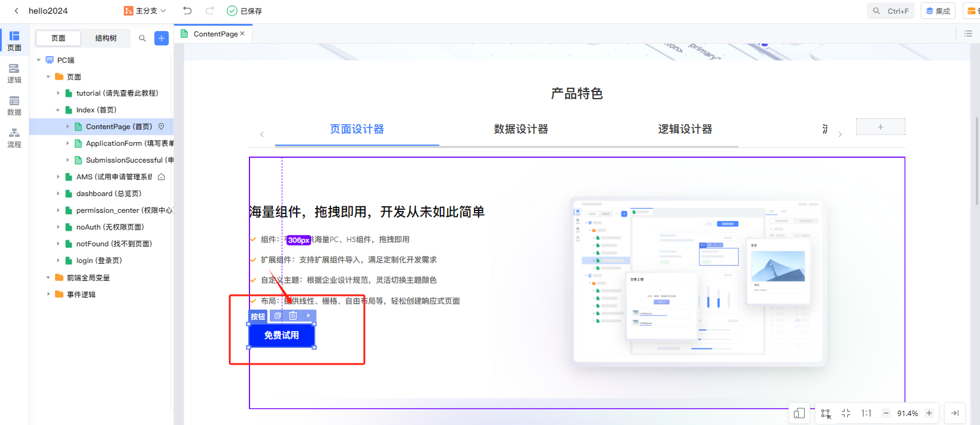980x425 pixels.
Task: Switch to the 数据 sidebar section
Action: 14,105
